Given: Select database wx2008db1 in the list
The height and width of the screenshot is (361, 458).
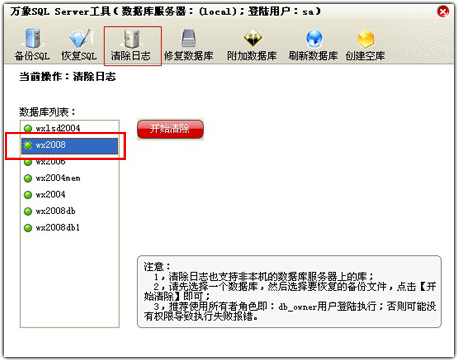Looking at the screenshot, I should coord(70,228).
